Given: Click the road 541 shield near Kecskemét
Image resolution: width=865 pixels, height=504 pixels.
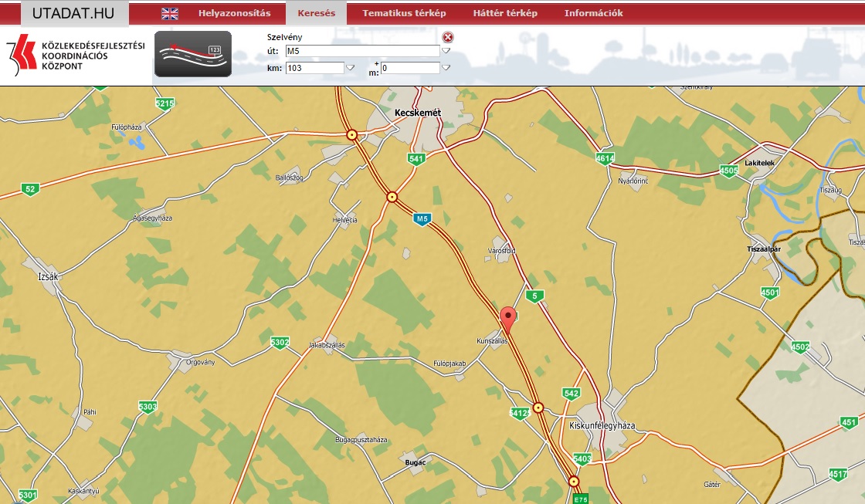Looking at the screenshot, I should point(417,159).
